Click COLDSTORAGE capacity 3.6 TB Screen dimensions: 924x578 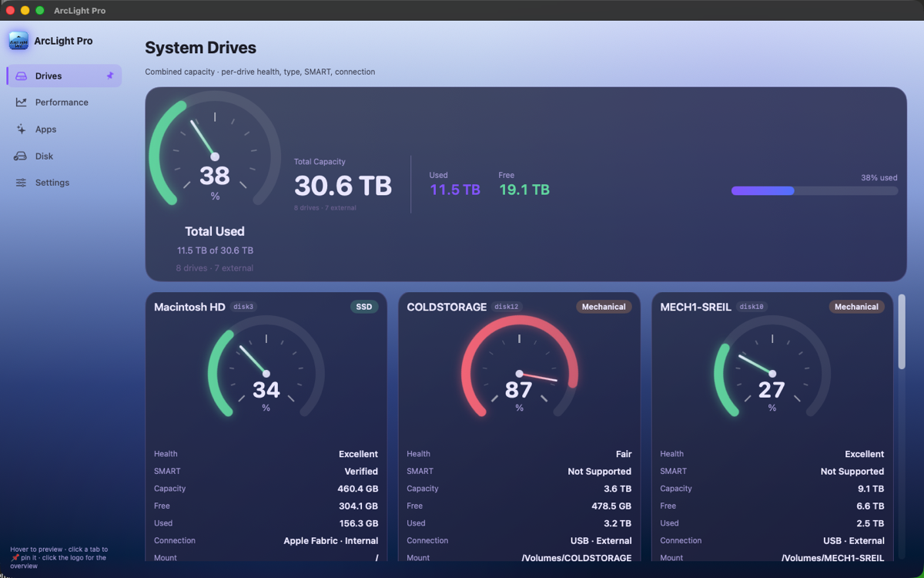617,489
